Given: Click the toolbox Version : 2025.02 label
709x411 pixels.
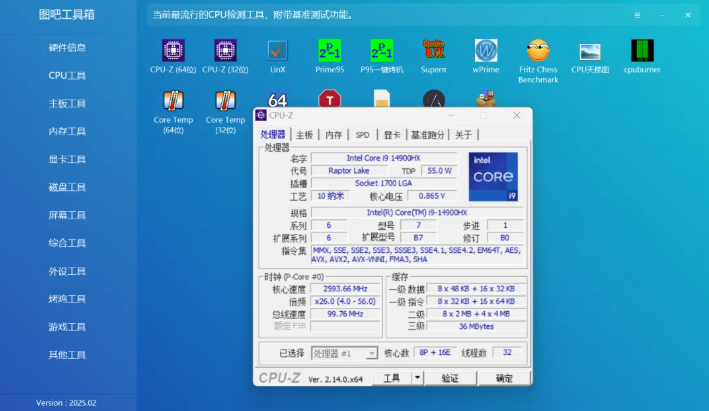Looking at the screenshot, I should (66, 403).
